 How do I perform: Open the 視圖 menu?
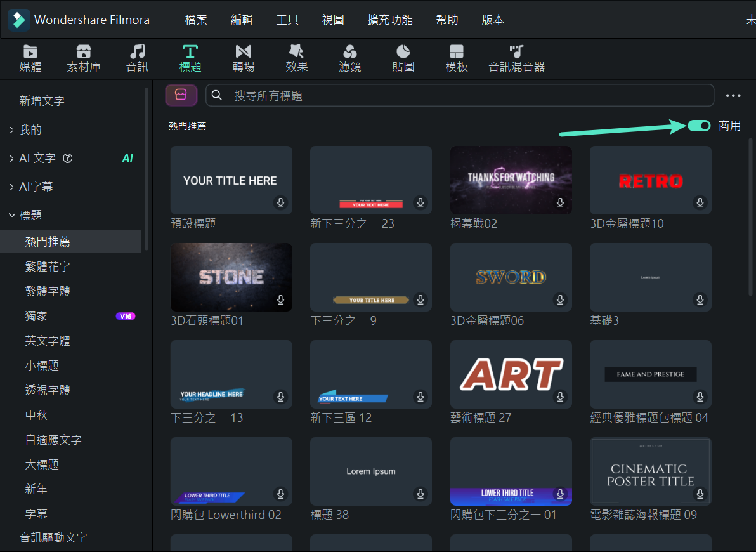click(333, 20)
